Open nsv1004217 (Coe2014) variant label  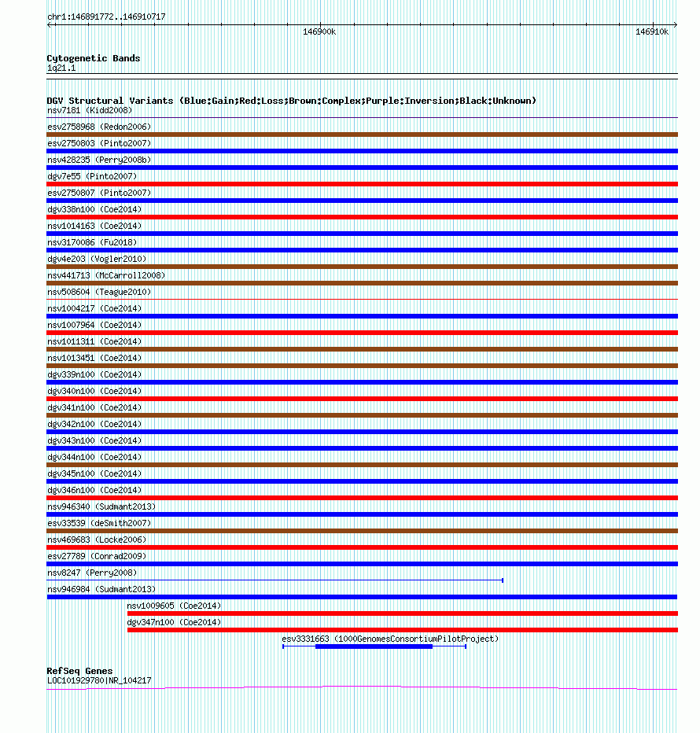(x=94, y=308)
